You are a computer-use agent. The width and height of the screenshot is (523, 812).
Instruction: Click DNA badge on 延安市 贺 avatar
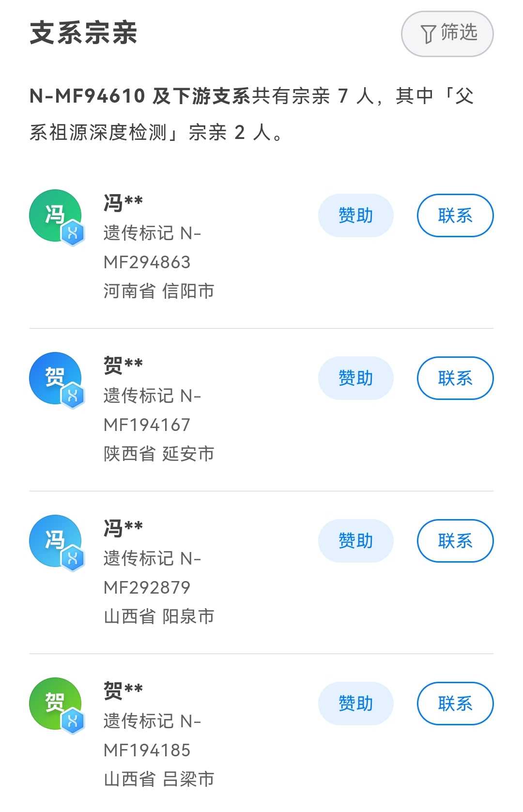(x=73, y=397)
